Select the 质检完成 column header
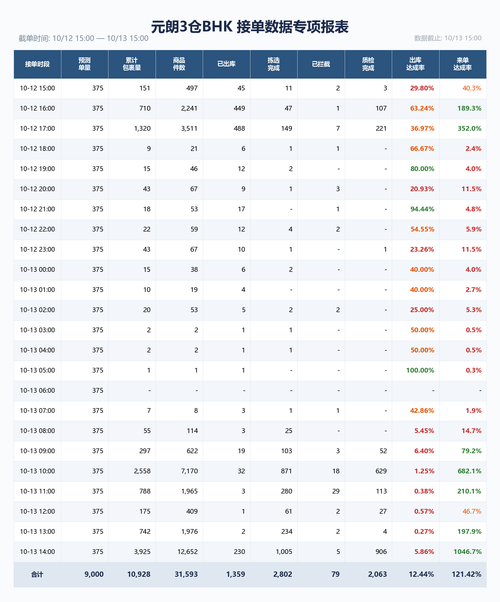 pyautogui.click(x=368, y=64)
